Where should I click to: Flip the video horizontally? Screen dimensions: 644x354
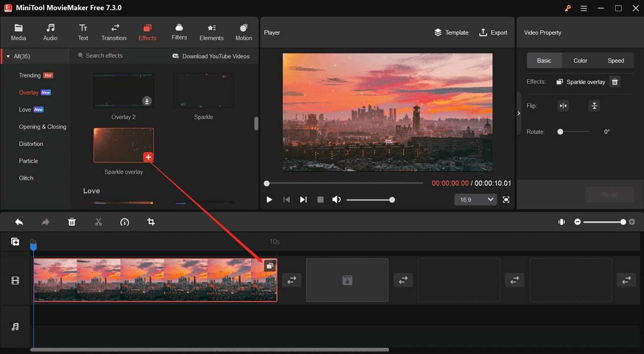[x=563, y=106]
